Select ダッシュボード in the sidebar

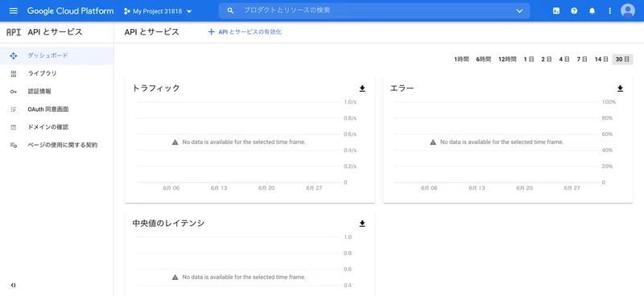point(56,55)
